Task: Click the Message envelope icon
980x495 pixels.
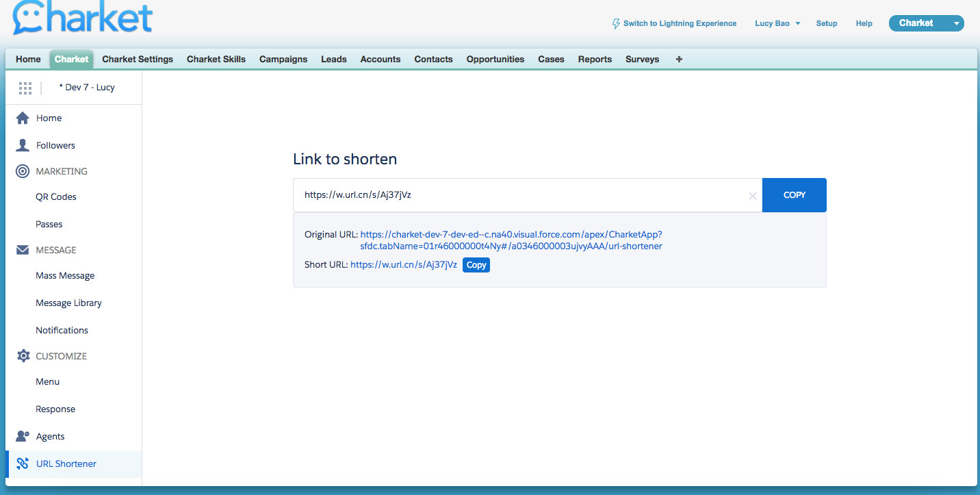Action: click(x=23, y=250)
